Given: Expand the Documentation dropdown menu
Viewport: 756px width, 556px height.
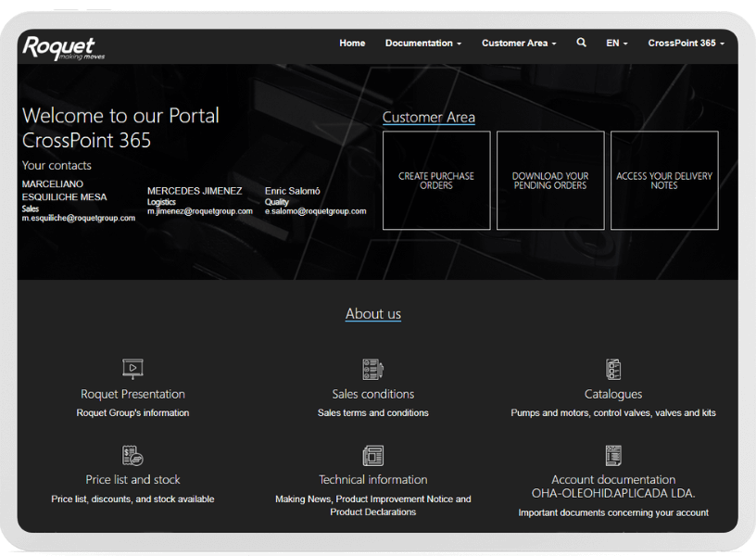Looking at the screenshot, I should pos(422,43).
